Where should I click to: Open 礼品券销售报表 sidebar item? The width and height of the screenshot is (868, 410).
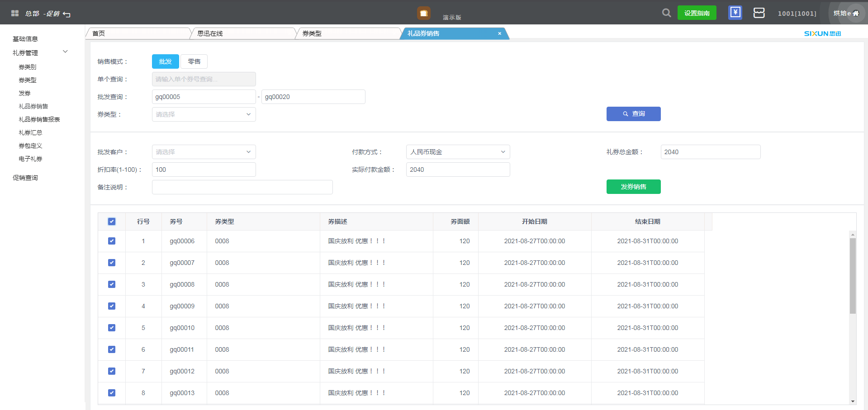[x=39, y=119]
